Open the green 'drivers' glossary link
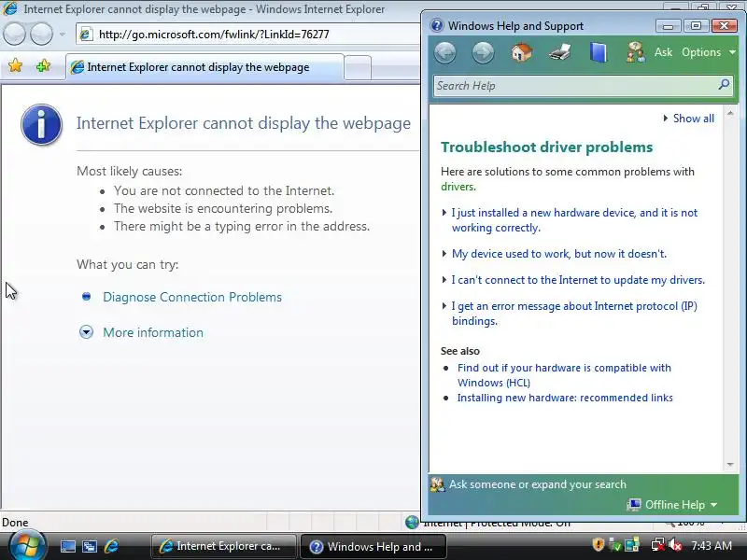The height and width of the screenshot is (560, 747). [x=458, y=187]
